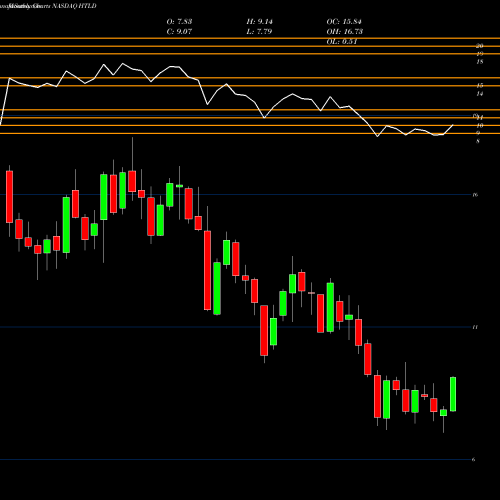Click the 20 label on upper line chart axis
Screen dimensions: 500x500
(480, 46)
